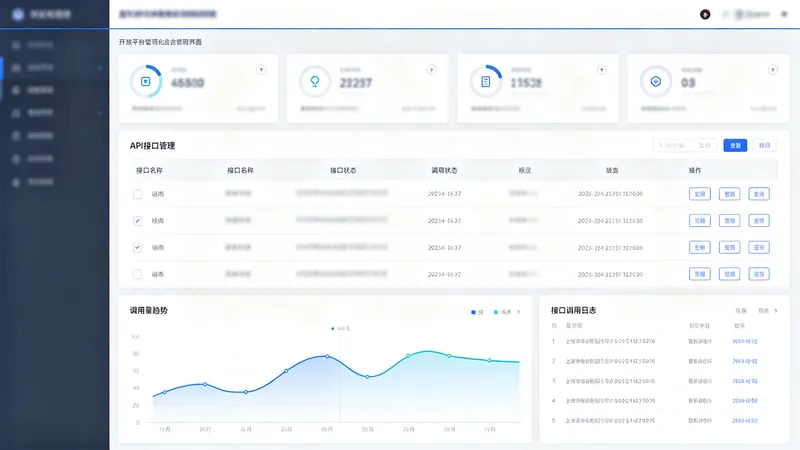Click the document icon in the 11528 card
The width and height of the screenshot is (800, 450).
(485, 81)
